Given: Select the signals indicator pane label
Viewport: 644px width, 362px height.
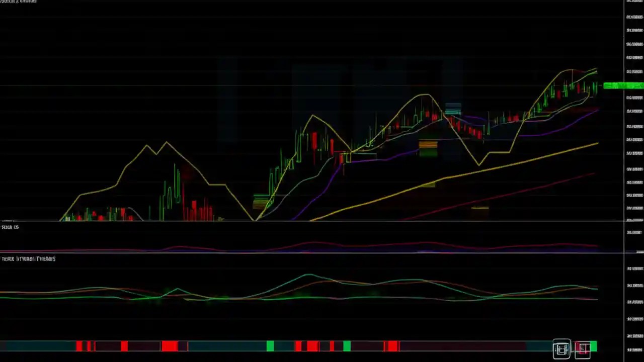Looking at the screenshot, I should pyautogui.click(x=10, y=227).
